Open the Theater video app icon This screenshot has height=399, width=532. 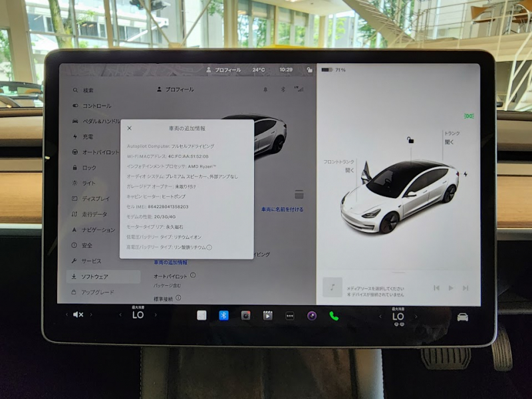tap(268, 316)
